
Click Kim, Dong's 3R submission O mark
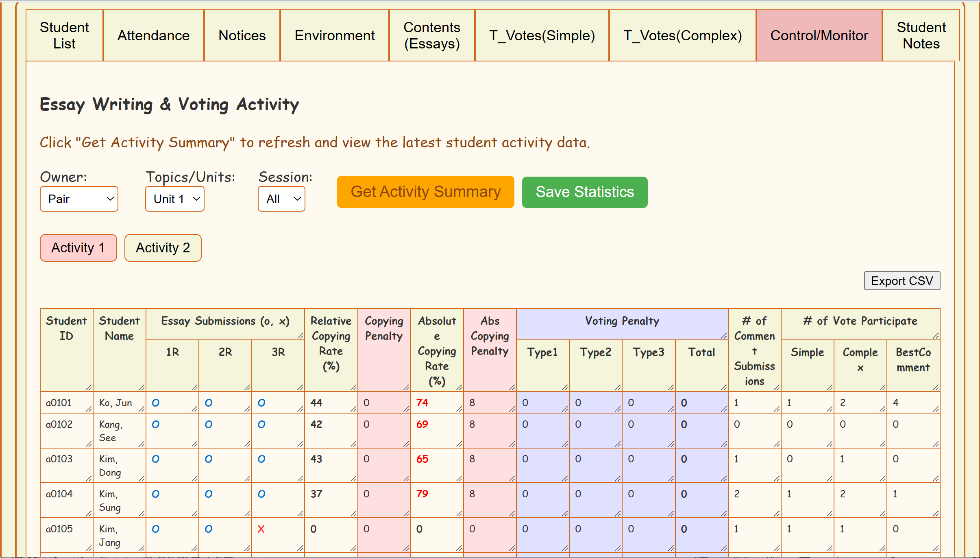[261, 459]
